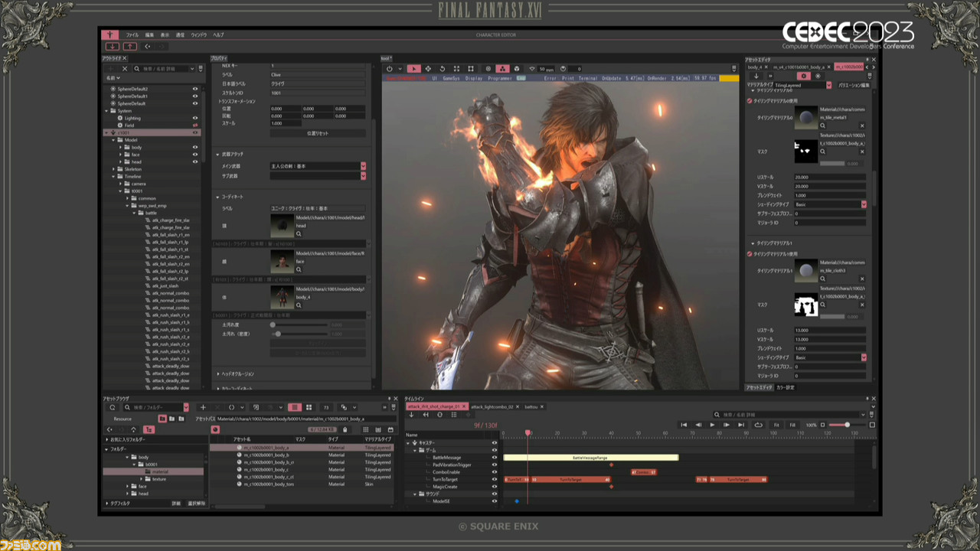980x551 pixels.
Task: Click the timeline download arrow icon
Action: (x=411, y=415)
